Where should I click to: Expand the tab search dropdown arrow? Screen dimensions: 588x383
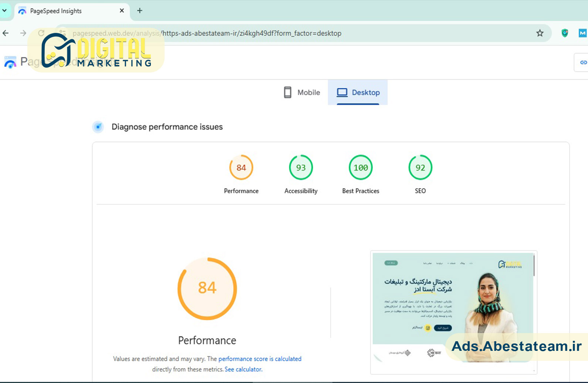4,10
